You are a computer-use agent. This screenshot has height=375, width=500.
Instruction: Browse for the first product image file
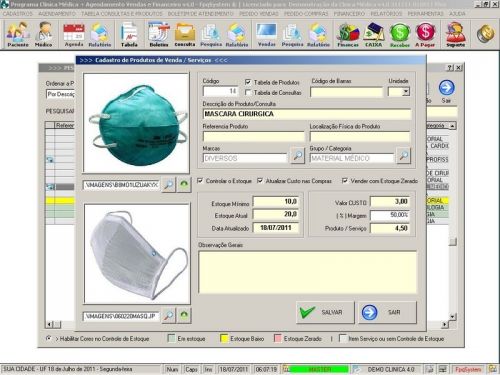[169, 184]
